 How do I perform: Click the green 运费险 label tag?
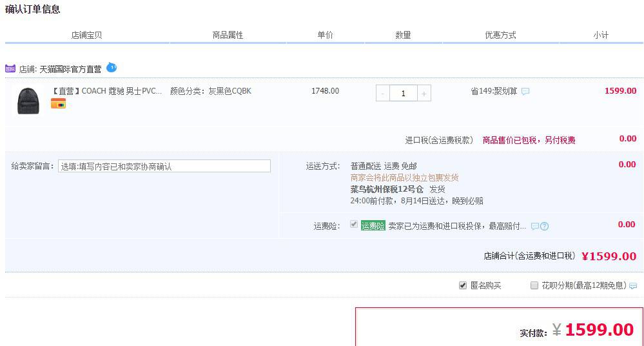373,226
